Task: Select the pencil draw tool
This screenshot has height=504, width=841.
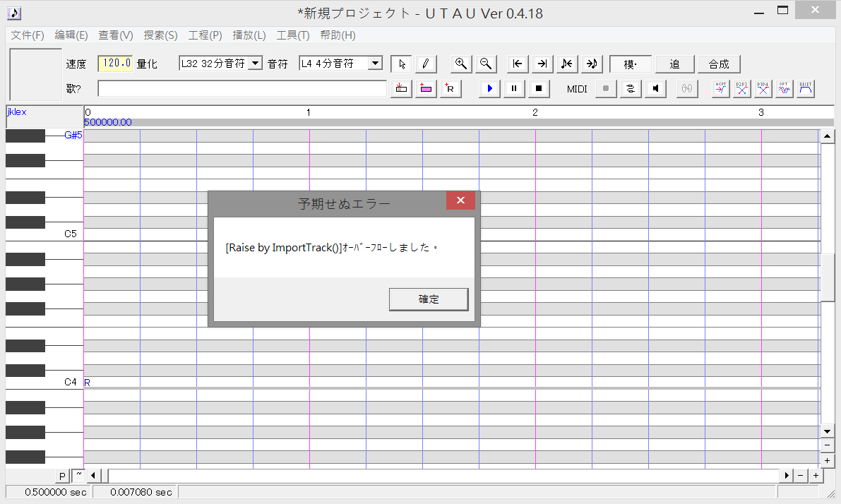Action: click(x=426, y=64)
